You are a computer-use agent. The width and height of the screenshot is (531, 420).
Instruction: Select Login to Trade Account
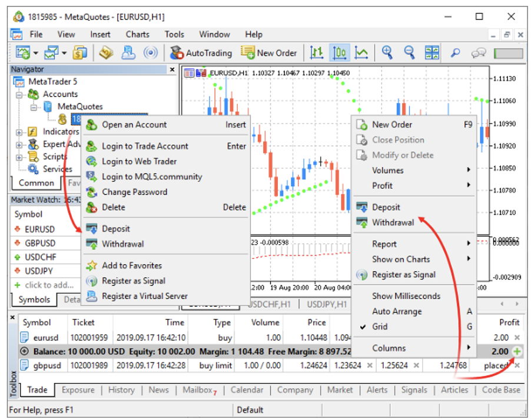[165, 146]
